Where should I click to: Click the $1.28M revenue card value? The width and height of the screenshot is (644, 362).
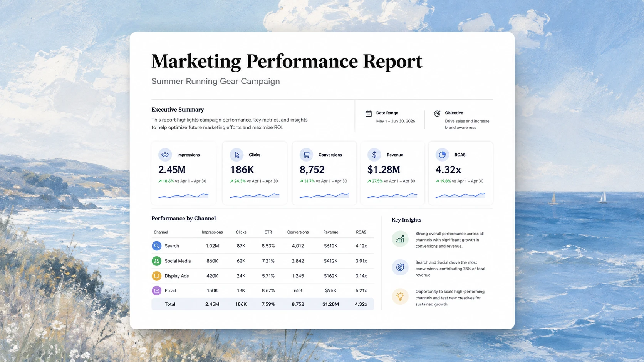[384, 170]
